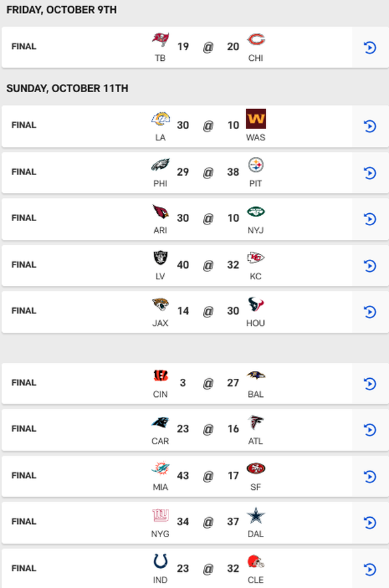Viewport: 389px width, 588px height.
Task: Open replay for LA at WAS game
Action: 370,126
